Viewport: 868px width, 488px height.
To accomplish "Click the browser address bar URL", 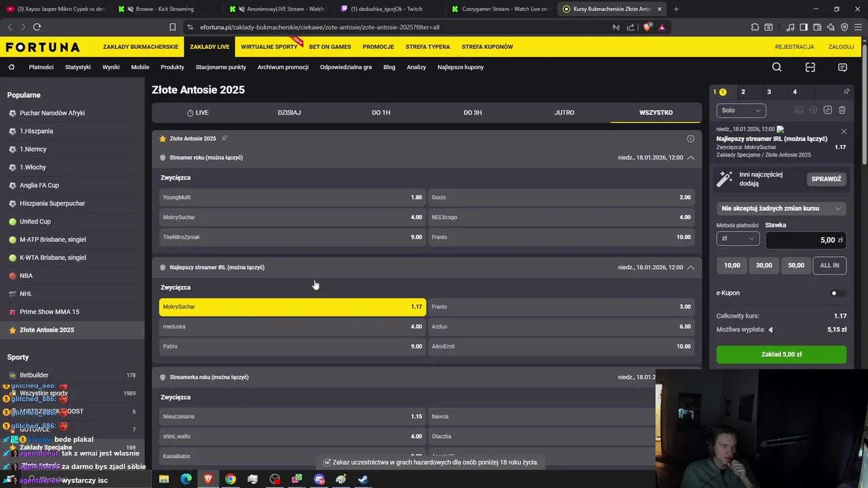I will 319,27.
